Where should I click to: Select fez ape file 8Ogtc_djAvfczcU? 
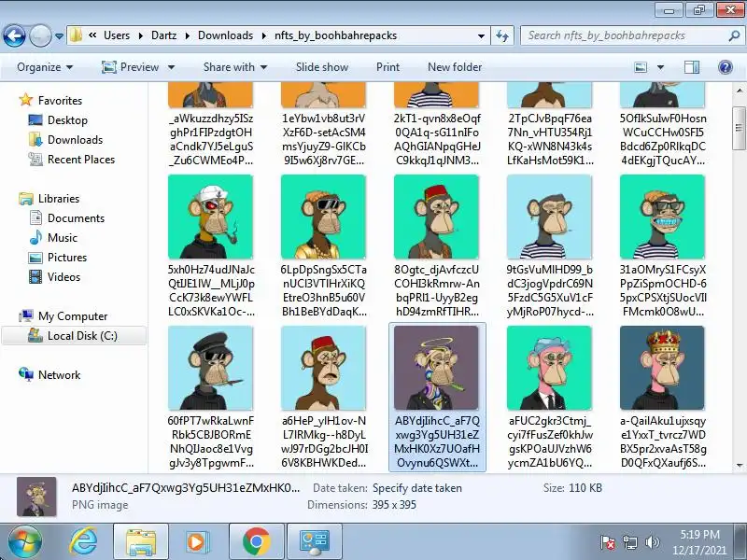(436, 217)
